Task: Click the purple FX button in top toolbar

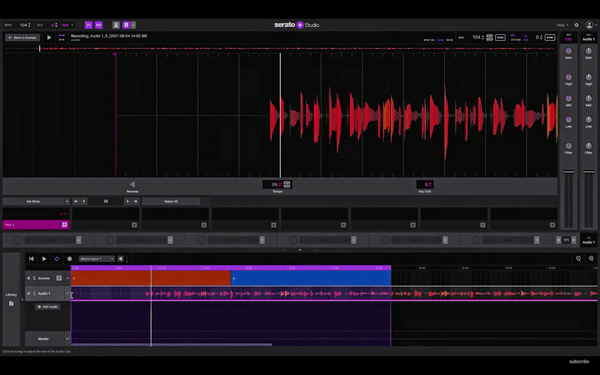Action: [x=88, y=25]
